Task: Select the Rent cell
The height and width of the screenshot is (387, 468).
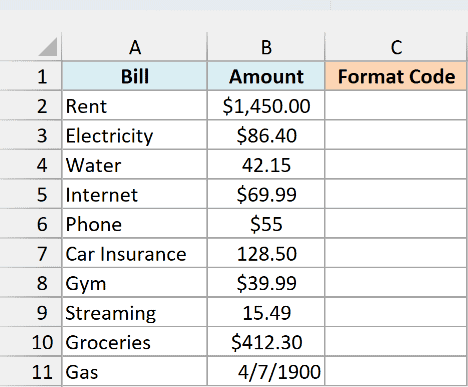Action: [135, 105]
